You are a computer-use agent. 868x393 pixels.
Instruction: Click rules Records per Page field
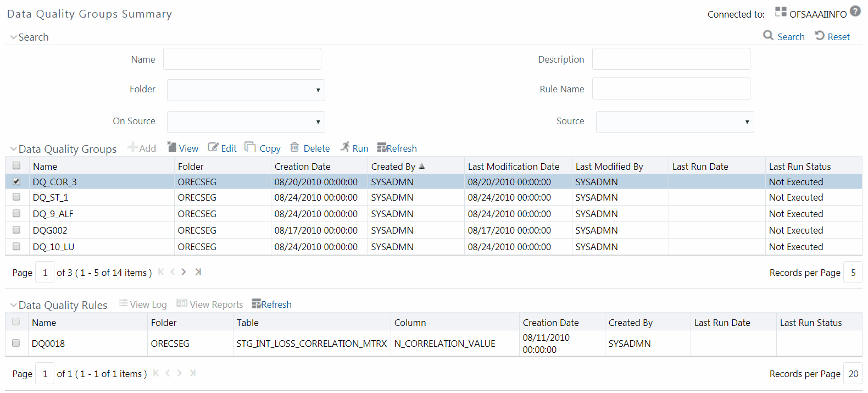(x=853, y=374)
